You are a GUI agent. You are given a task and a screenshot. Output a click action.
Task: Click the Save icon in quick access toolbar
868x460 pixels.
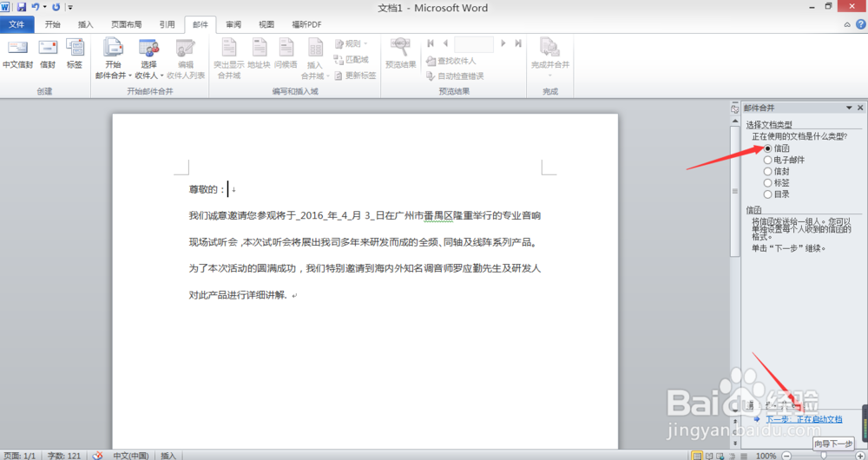(22, 7)
